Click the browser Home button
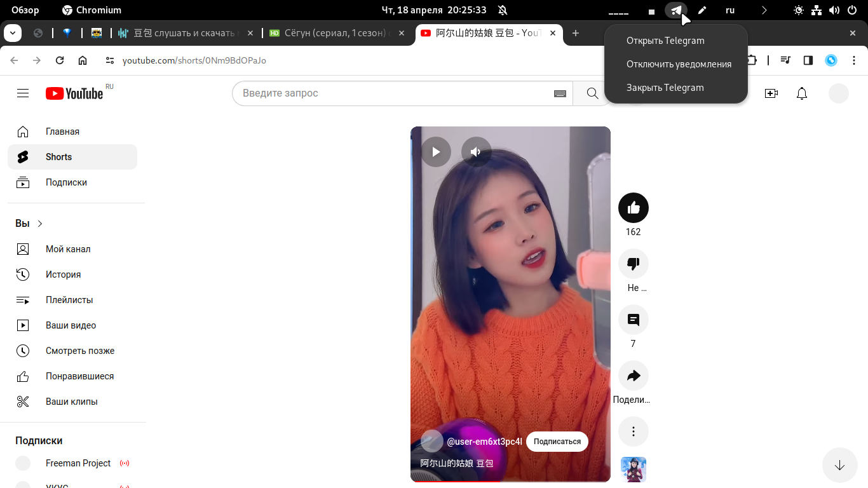Image resolution: width=868 pixels, height=488 pixels. pos(83,60)
